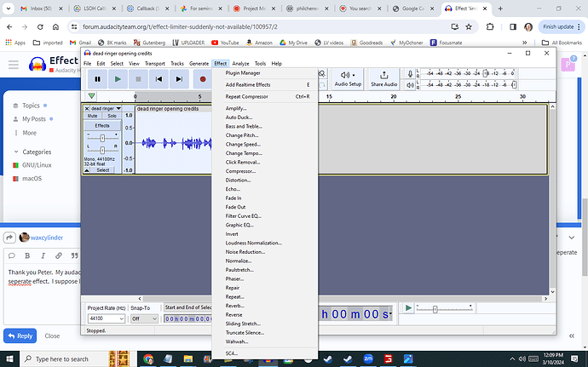Toggle Solo on dead ringer track
Viewport: 588px width, 367px height.
click(112, 116)
